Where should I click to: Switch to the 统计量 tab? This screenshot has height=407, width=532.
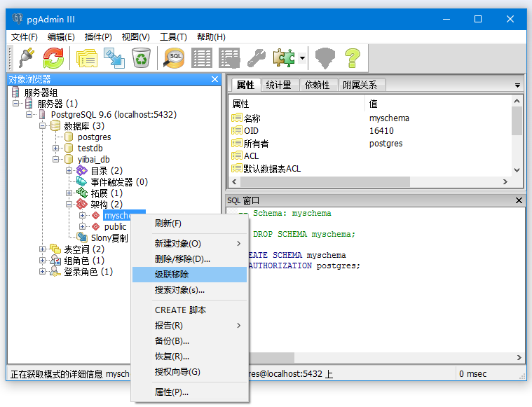pos(278,85)
